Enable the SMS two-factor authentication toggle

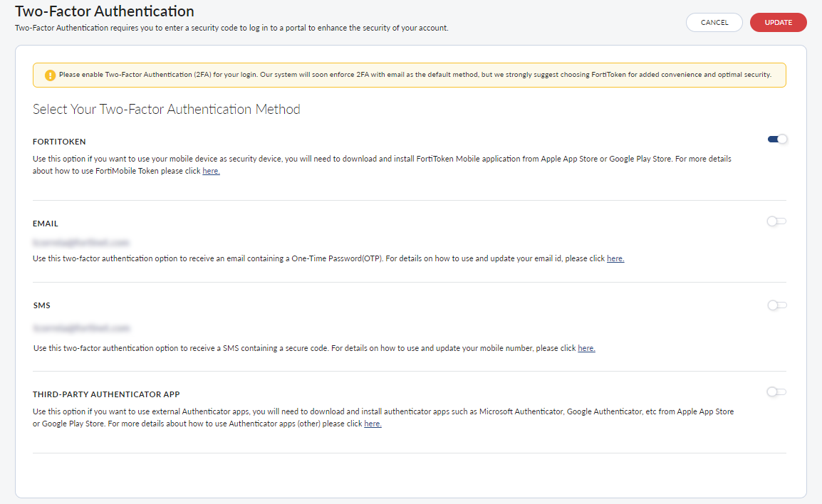click(x=776, y=305)
